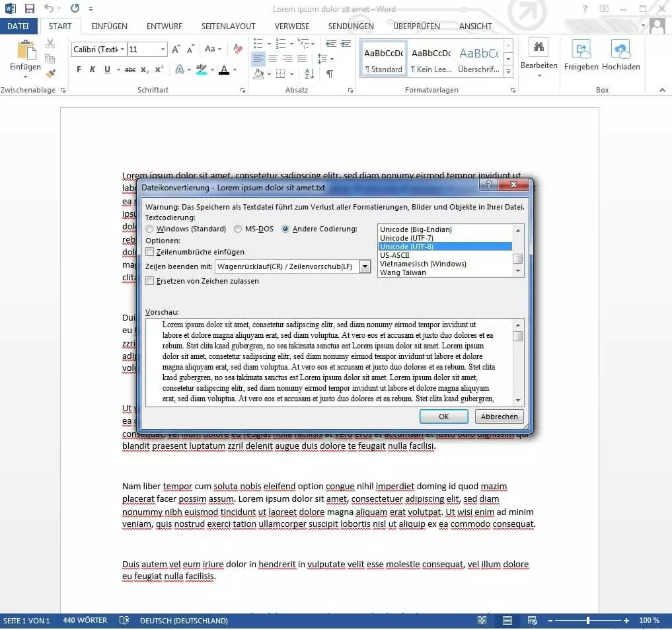Click the Bearbeiten binoculars icon
The height and width of the screenshot is (630, 672).
tap(539, 48)
